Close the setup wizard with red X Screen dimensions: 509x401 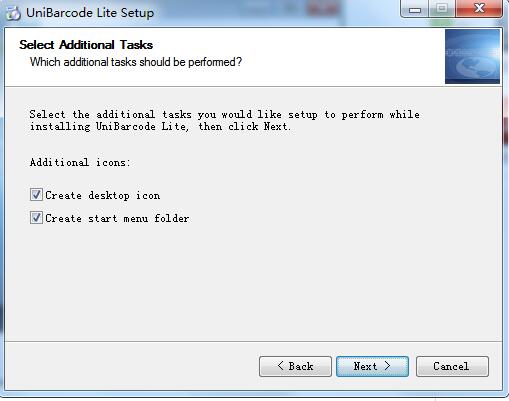(x=479, y=9)
